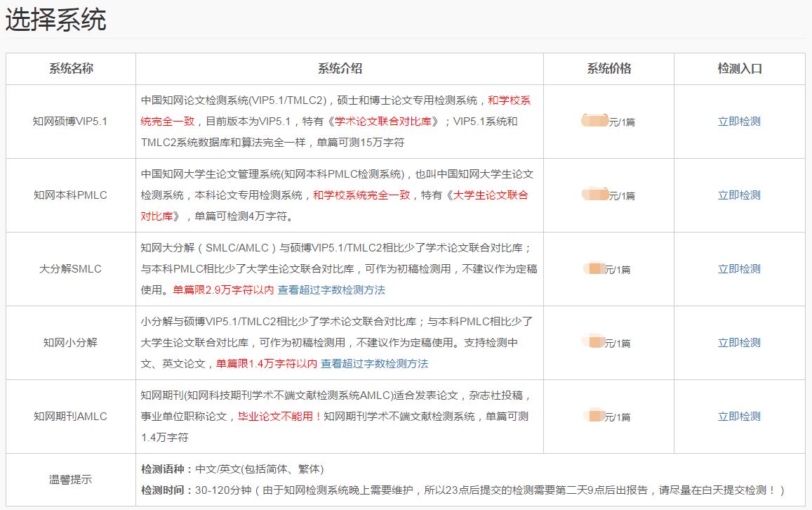Viewport: 812px width, 510px height.
Task: Select the 知网期刊AMLC system name cell
Action: point(70,416)
